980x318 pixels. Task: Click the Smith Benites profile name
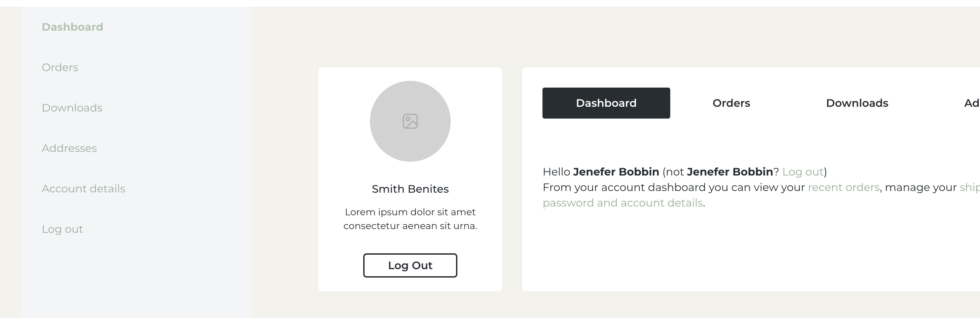click(x=410, y=189)
